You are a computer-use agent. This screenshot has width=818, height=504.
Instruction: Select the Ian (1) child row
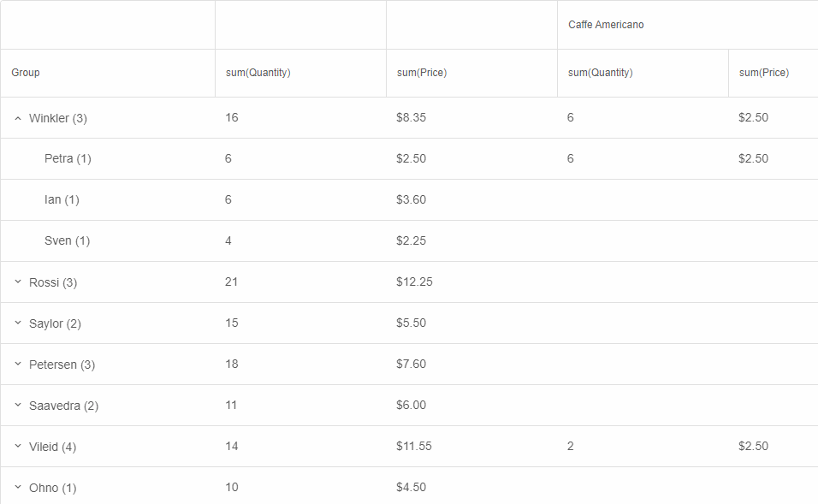coord(62,199)
